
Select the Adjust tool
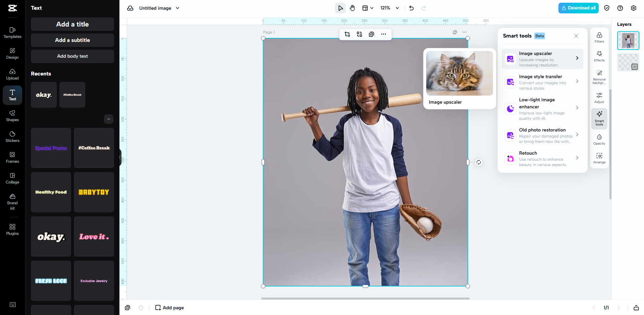point(599,98)
